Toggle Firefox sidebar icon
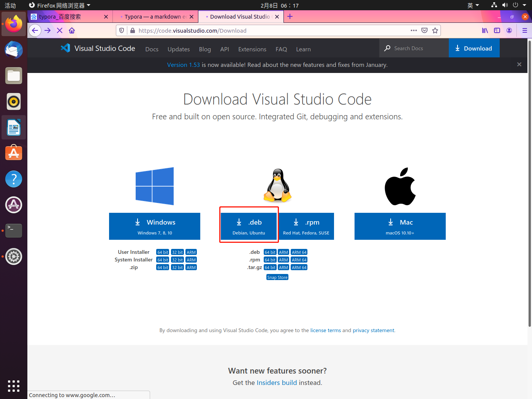 tap(497, 30)
